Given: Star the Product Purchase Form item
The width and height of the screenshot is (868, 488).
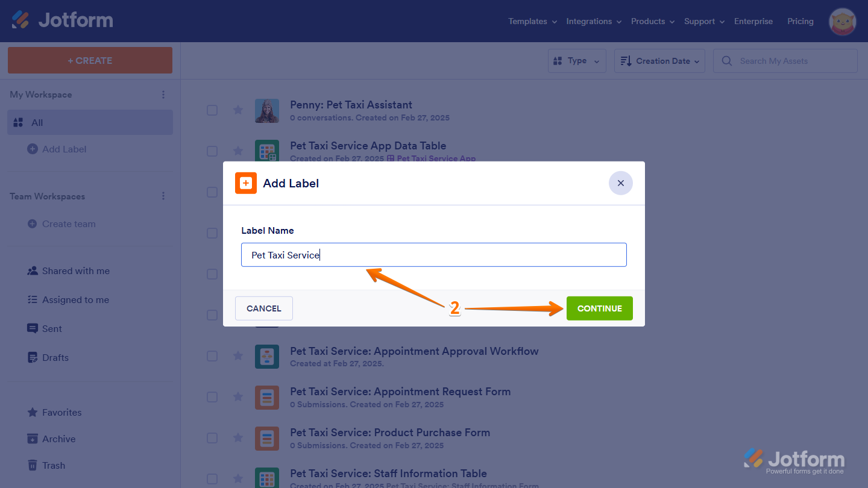Looking at the screenshot, I should 238,437.
